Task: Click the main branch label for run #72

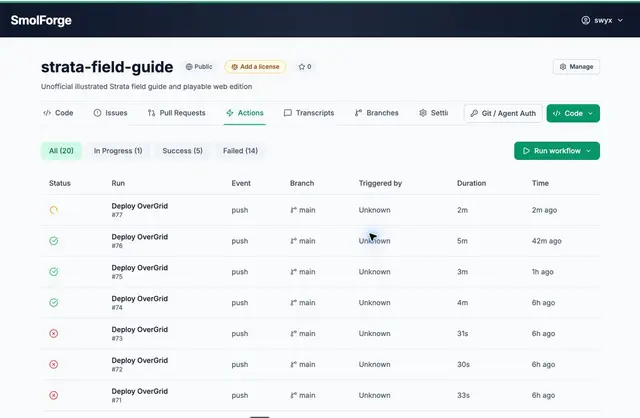Action: (x=303, y=365)
